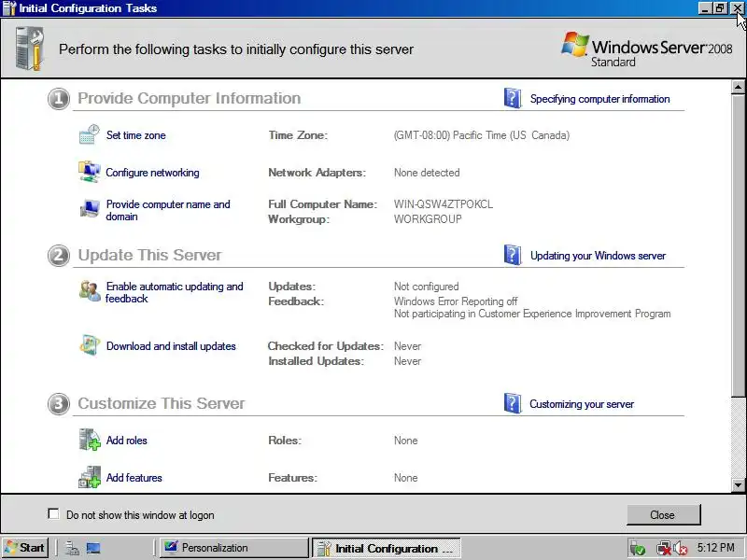This screenshot has width=747, height=560.
Task: Open the Set time zone link
Action: point(135,135)
